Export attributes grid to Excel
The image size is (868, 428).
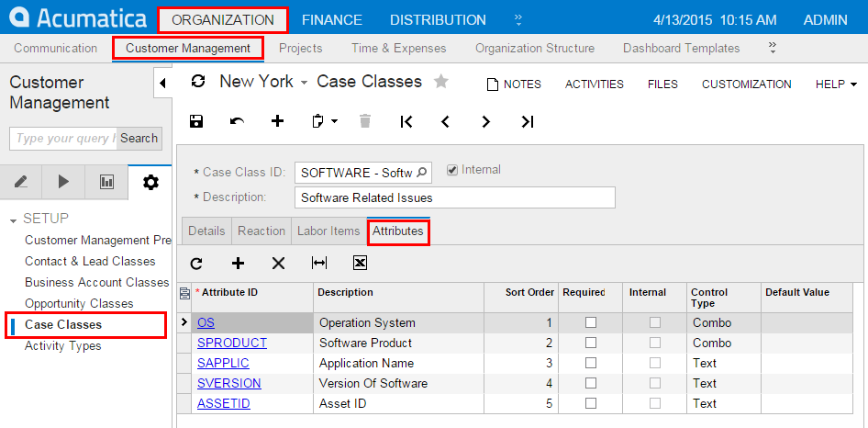[x=360, y=264]
